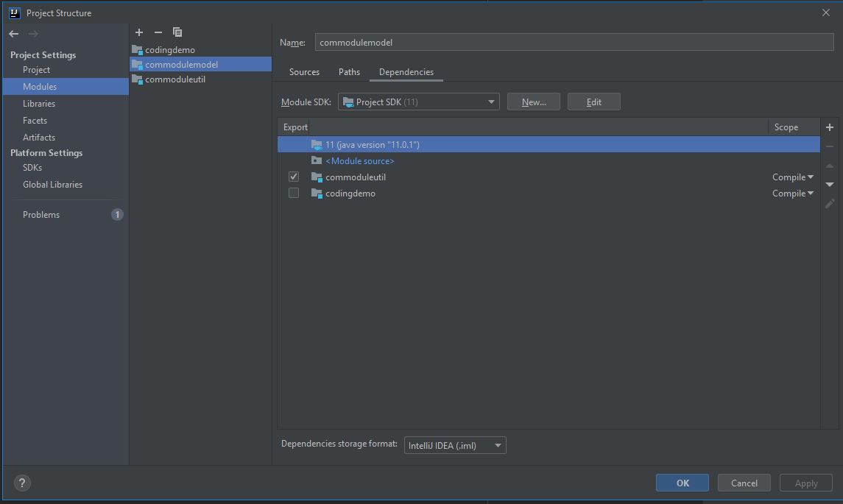Open Libraries settings section
Image resolution: width=843 pixels, height=504 pixels.
pyautogui.click(x=39, y=104)
